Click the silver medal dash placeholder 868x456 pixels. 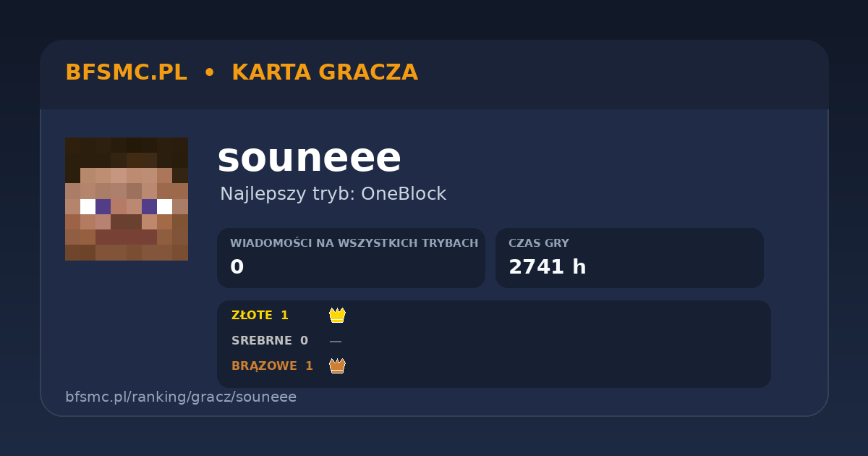click(x=336, y=341)
